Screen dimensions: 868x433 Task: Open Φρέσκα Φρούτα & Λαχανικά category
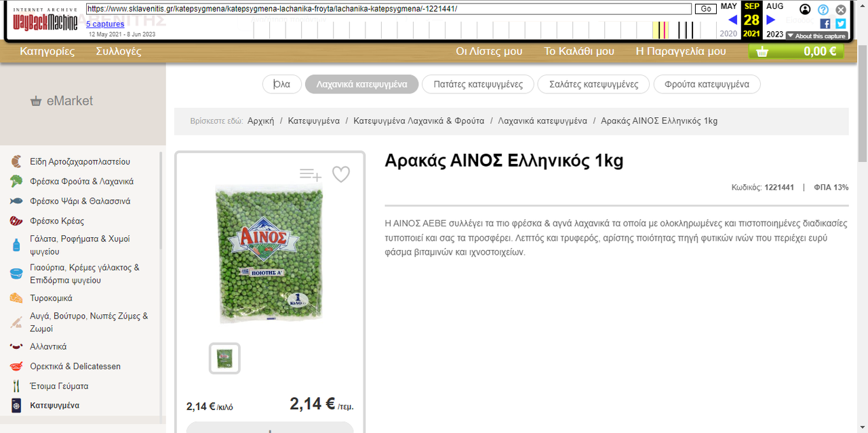tap(82, 182)
